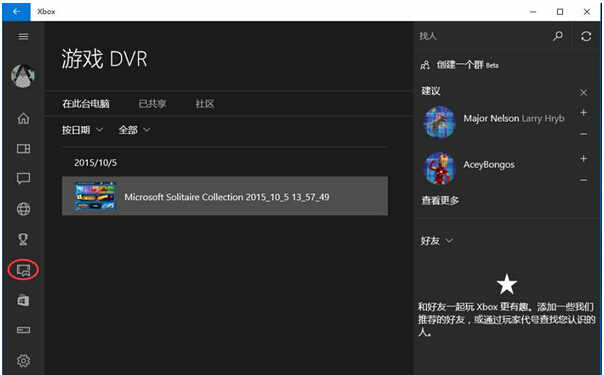Click the white star icon
Viewport: 604px width, 375px height.
point(507,284)
